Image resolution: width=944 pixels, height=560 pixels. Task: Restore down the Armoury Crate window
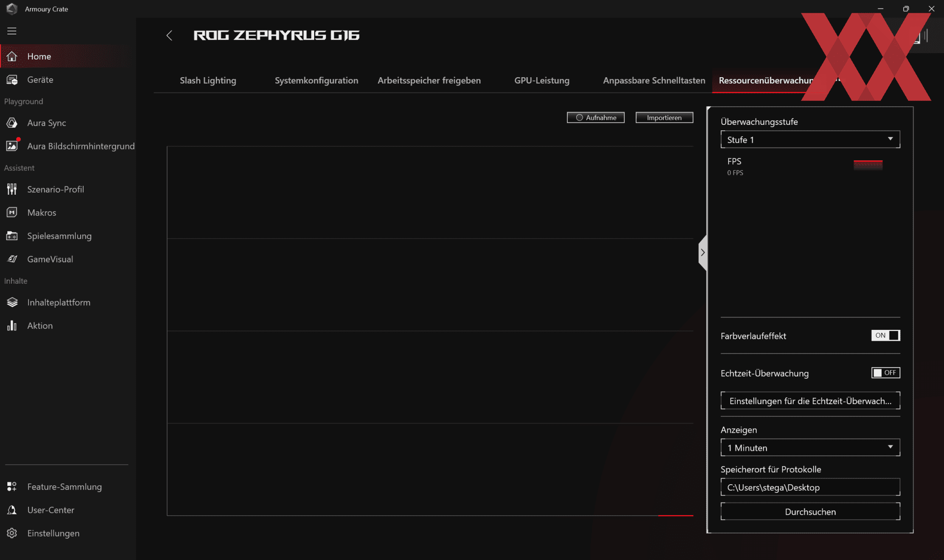906,9
